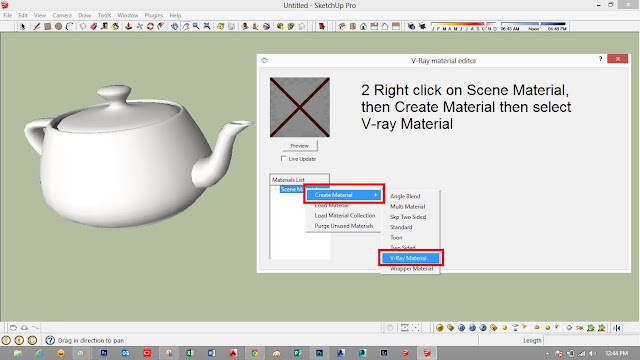This screenshot has height=360, width=640.
Task: Enable the Live Update checkbox
Action: tap(284, 159)
